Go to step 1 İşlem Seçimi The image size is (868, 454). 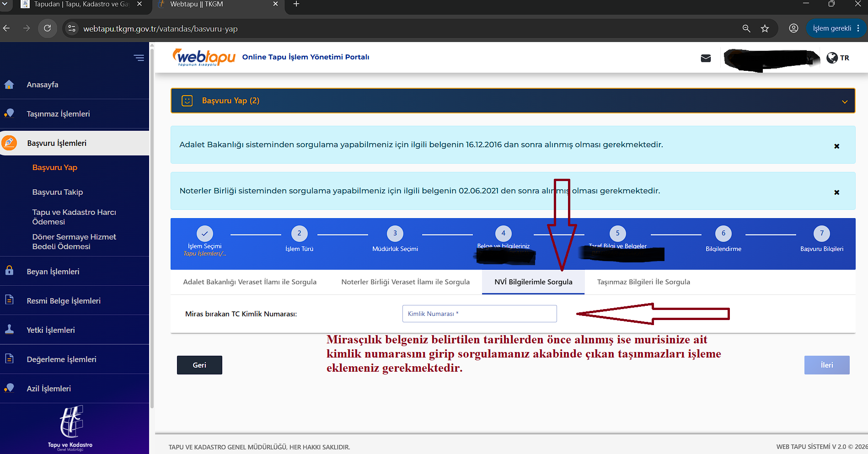tap(204, 233)
